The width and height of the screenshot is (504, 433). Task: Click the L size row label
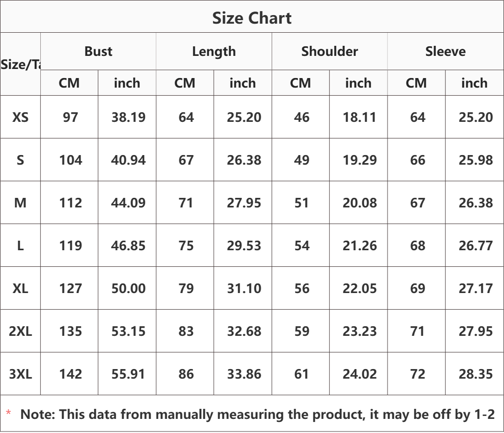coord(20,246)
